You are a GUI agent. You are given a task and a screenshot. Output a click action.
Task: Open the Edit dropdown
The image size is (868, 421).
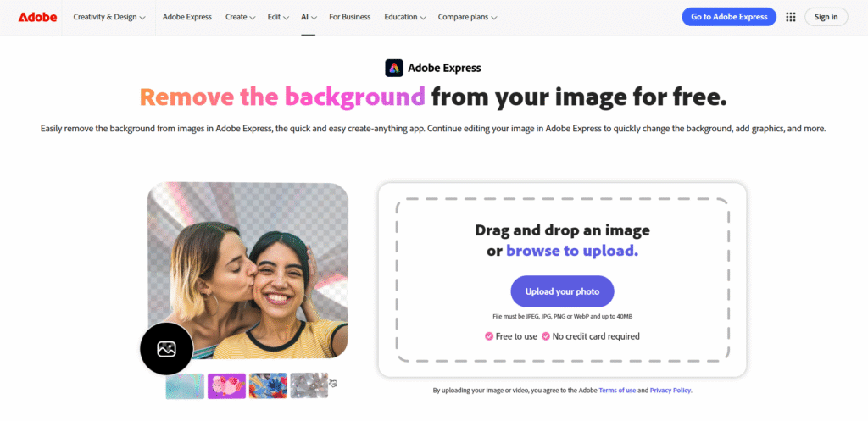[x=278, y=17]
